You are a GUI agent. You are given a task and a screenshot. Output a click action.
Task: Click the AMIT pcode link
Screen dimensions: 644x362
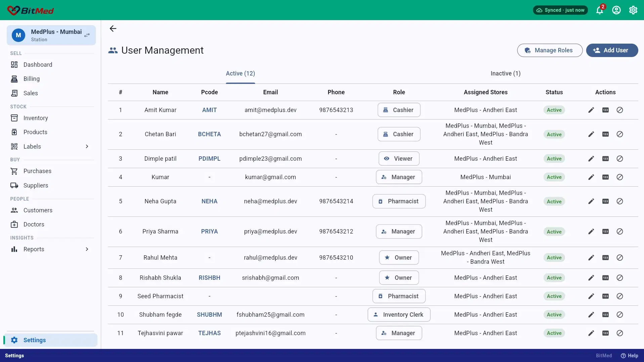coord(209,110)
